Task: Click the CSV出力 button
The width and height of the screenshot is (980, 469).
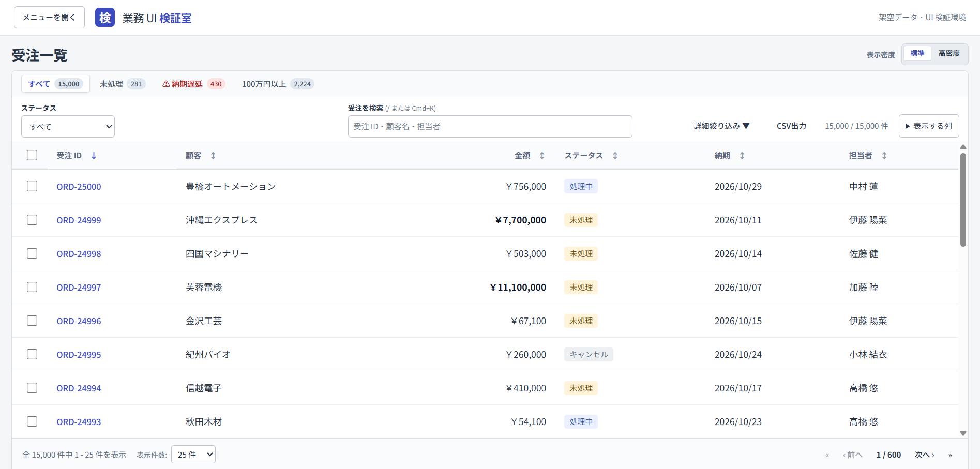Action: coord(791,126)
